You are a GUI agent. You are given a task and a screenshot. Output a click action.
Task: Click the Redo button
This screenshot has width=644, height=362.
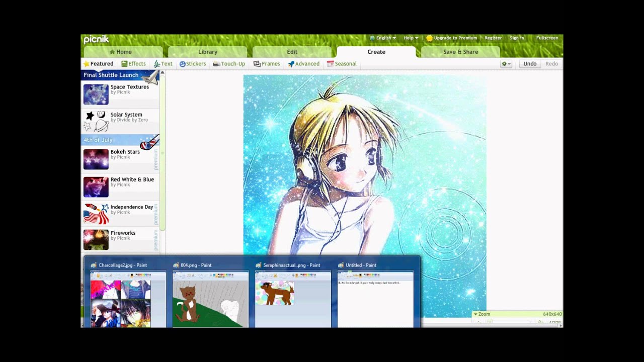pos(551,64)
